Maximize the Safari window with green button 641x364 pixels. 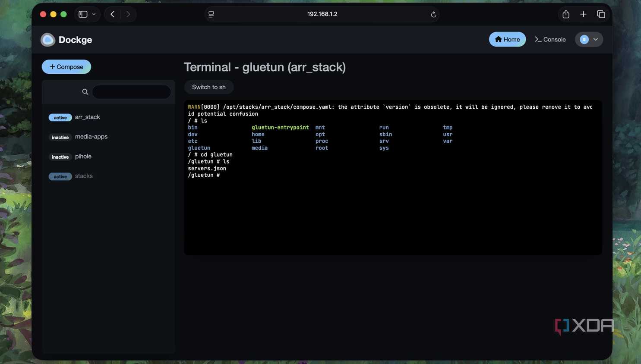click(x=63, y=14)
